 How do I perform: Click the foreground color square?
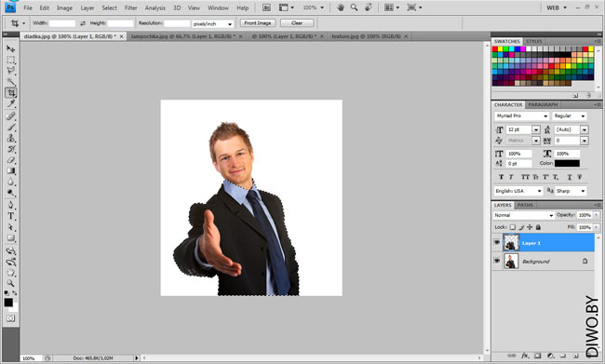coord(8,303)
